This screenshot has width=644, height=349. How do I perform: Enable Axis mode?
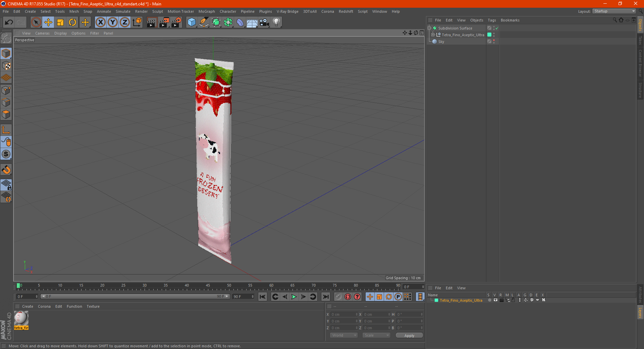pyautogui.click(x=6, y=130)
